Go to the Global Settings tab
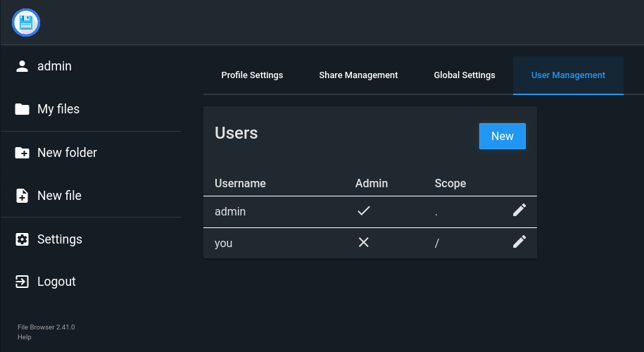The height and width of the screenshot is (352, 644). point(465,75)
